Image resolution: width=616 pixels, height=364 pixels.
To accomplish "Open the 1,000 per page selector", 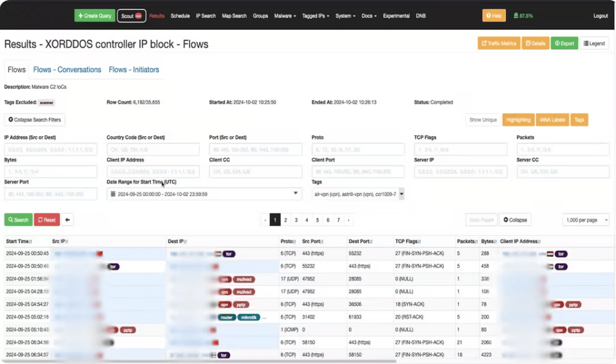I will point(584,220).
